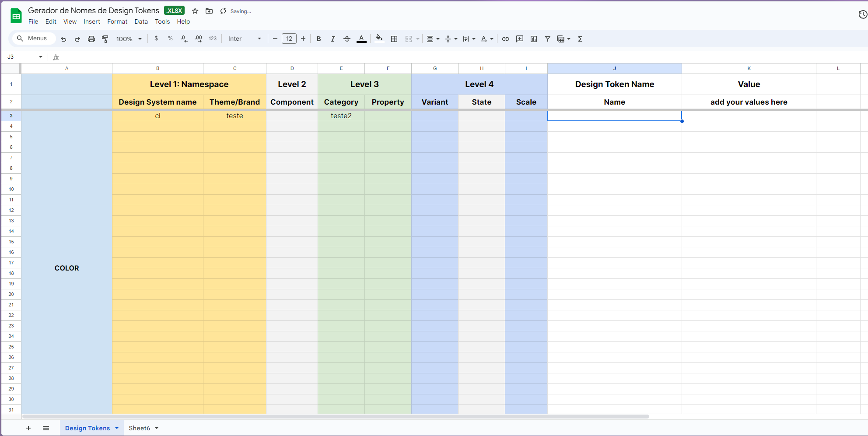Image resolution: width=868 pixels, height=436 pixels.
Task: Decrease decimal places icon
Action: click(x=184, y=39)
